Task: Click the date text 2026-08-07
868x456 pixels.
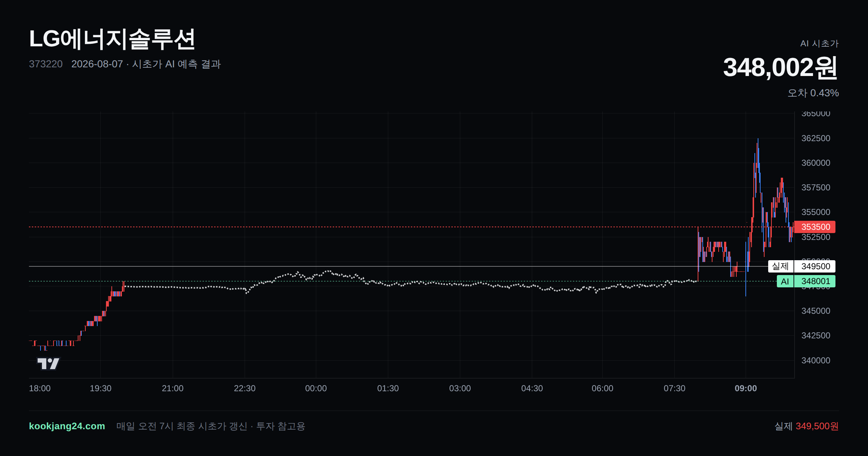Action: click(x=97, y=64)
